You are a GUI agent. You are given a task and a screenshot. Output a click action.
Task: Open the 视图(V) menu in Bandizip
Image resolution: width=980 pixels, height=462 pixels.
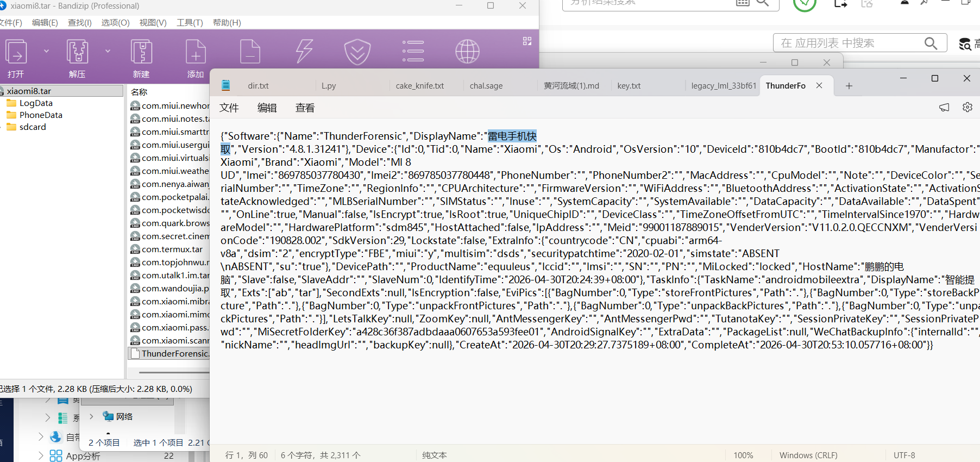pyautogui.click(x=153, y=23)
